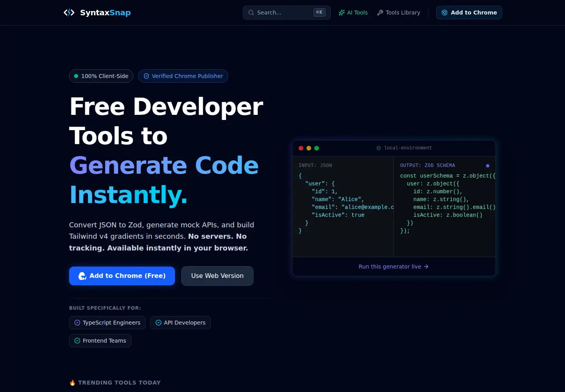This screenshot has width=565, height=392.
Task: Click the BUILT SPECIFICALLY FOR: label
Action: (x=105, y=308)
